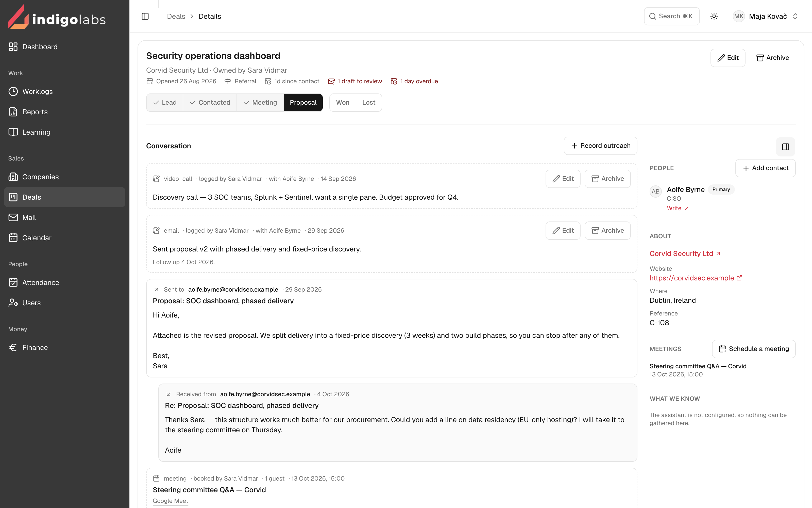Edit the Security operations dashboard deal
This screenshot has width=812, height=508.
pos(728,58)
